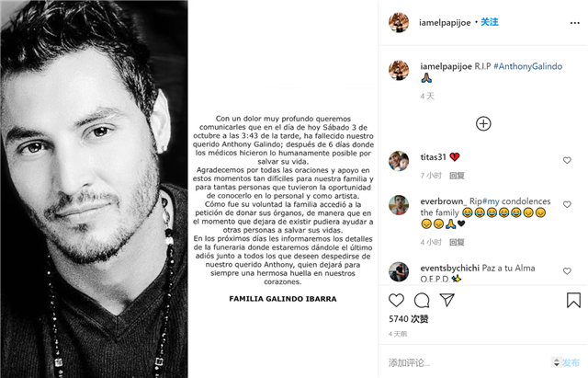Follow iamelpapijoe with the 关注 button
The width and height of the screenshot is (588, 378).
490,22
